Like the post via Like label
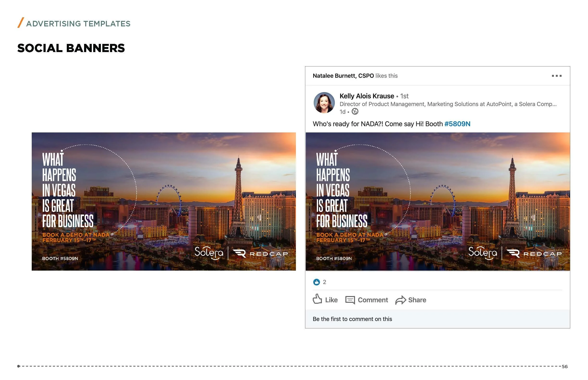588x380 pixels. click(331, 300)
